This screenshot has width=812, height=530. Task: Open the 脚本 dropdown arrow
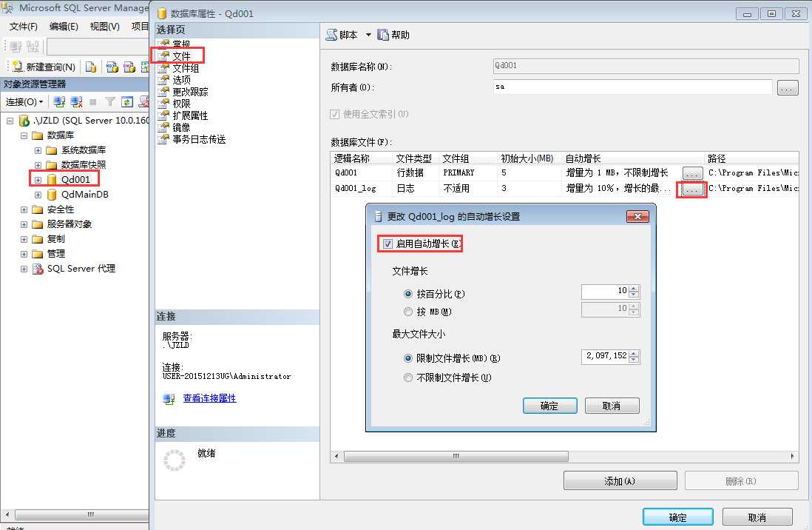coord(368,35)
